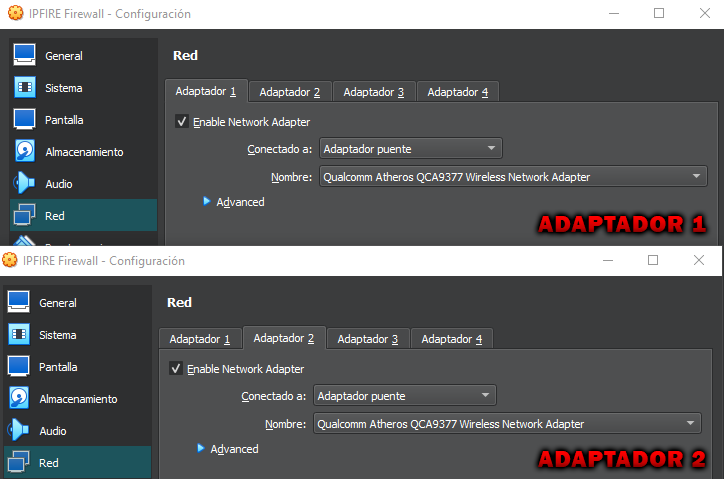
Task: Click Pantalla monitor icon in top window
Action: tap(24, 119)
